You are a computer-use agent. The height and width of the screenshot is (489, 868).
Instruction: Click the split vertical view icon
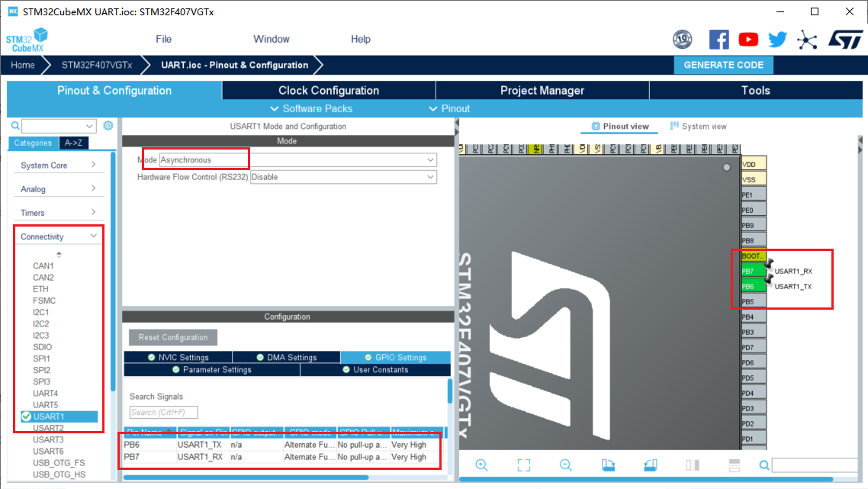[x=693, y=465]
